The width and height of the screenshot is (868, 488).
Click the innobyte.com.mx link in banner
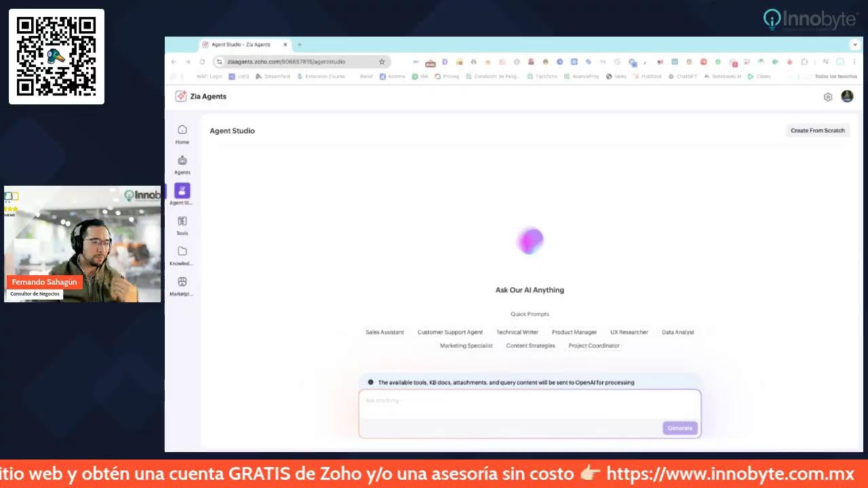click(730, 473)
